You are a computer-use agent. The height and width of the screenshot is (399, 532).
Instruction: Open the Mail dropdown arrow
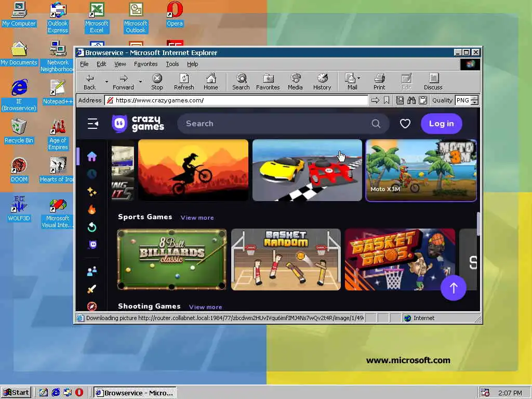[x=359, y=78]
